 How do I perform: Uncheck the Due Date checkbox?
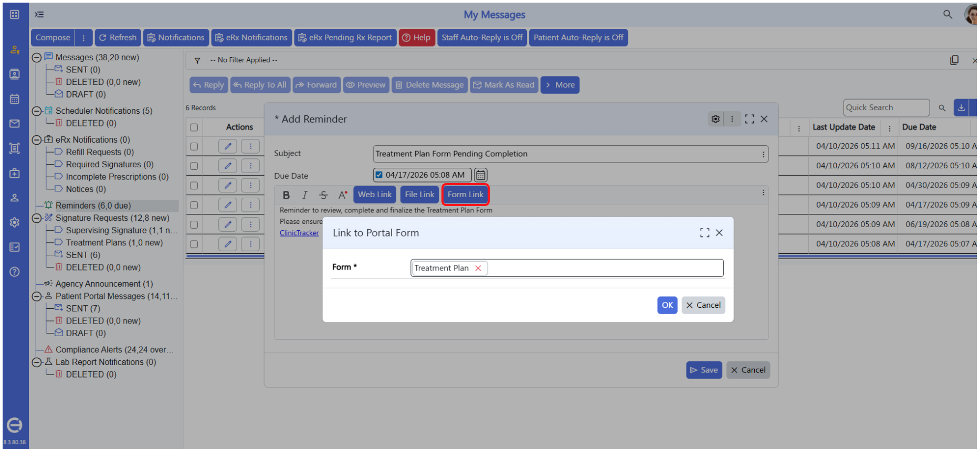click(379, 175)
